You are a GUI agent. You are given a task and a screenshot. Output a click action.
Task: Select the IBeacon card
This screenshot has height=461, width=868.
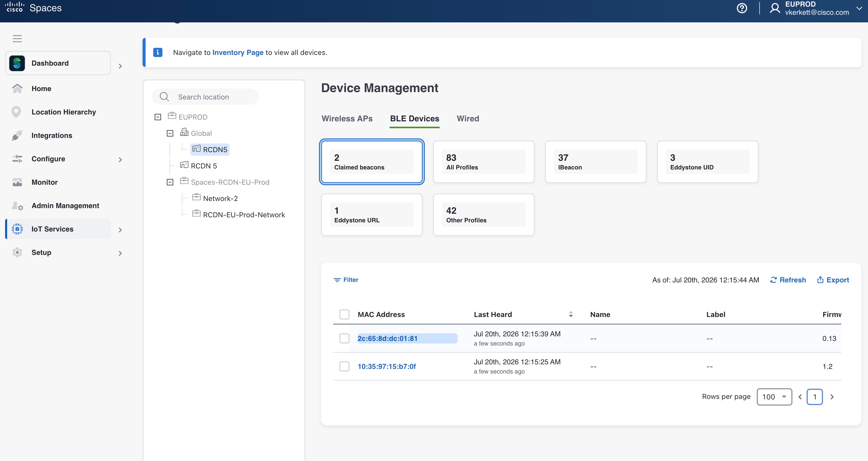(x=595, y=162)
